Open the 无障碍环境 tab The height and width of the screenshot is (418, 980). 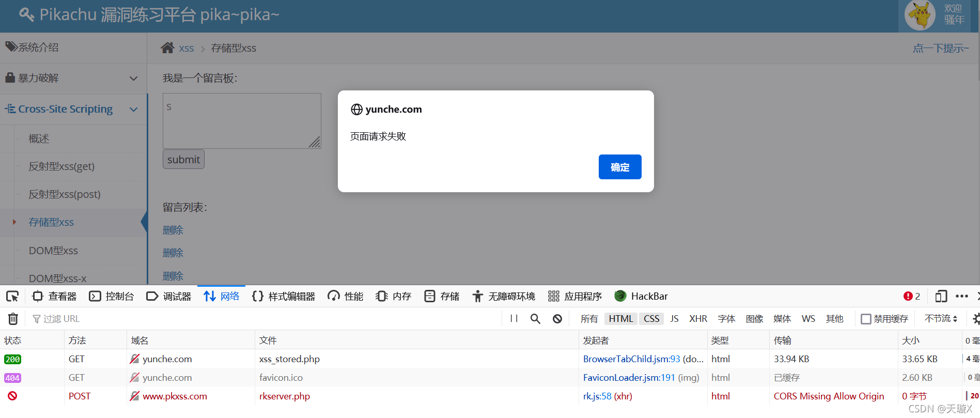click(504, 296)
